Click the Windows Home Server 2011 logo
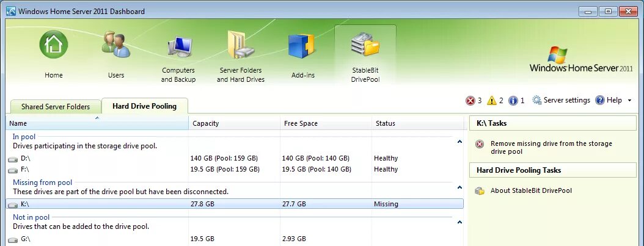The height and width of the screenshot is (246, 644). pyautogui.click(x=581, y=59)
